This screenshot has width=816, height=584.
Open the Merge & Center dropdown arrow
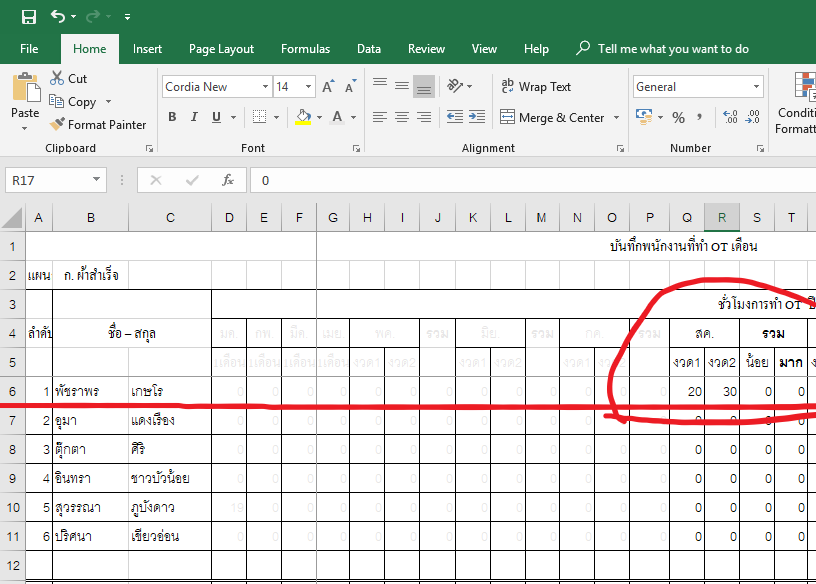click(x=616, y=118)
